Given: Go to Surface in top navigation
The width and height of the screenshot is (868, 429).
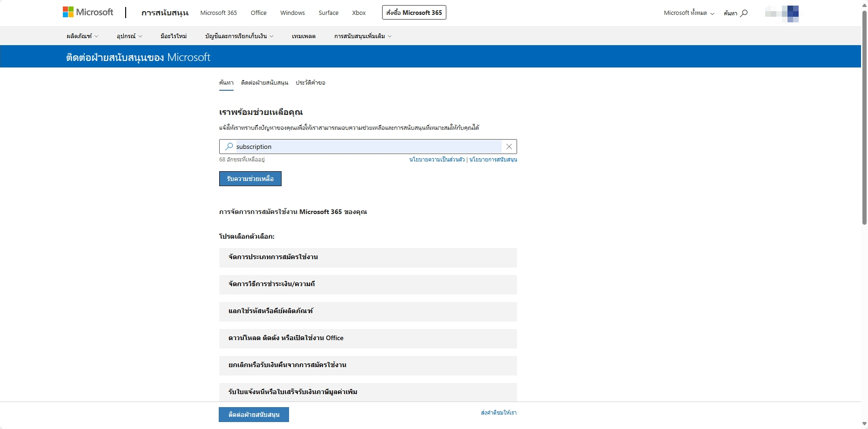Looking at the screenshot, I should 329,13.
